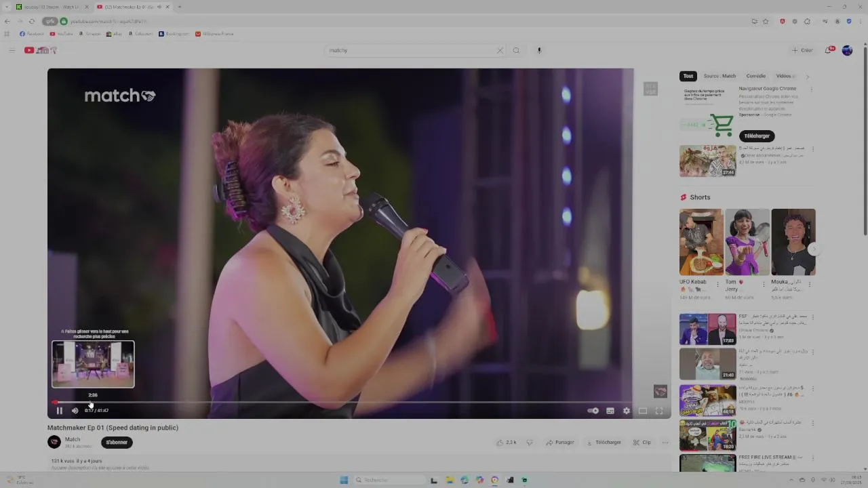
Task: Go back in browser
Action: pos(7,21)
